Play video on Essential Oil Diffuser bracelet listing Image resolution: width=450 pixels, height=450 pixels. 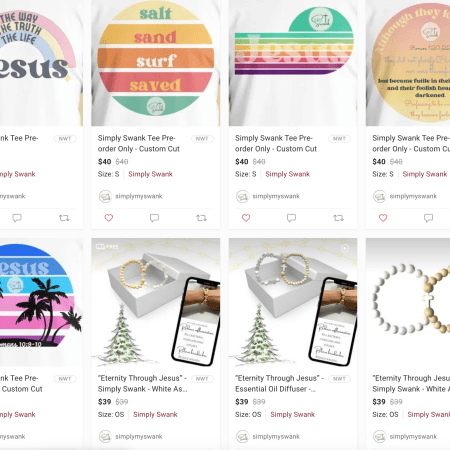pos(345,248)
